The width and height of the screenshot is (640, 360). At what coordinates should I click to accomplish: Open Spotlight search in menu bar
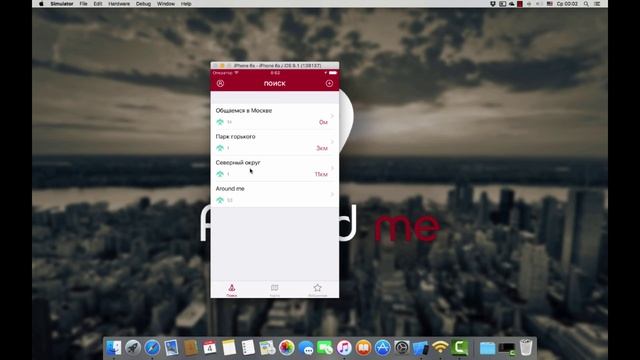(x=586, y=4)
